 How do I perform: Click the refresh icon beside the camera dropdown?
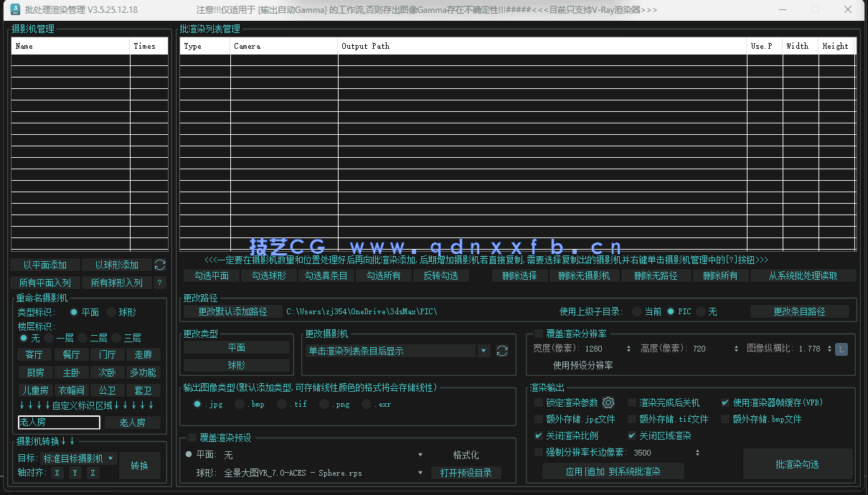[x=502, y=350]
